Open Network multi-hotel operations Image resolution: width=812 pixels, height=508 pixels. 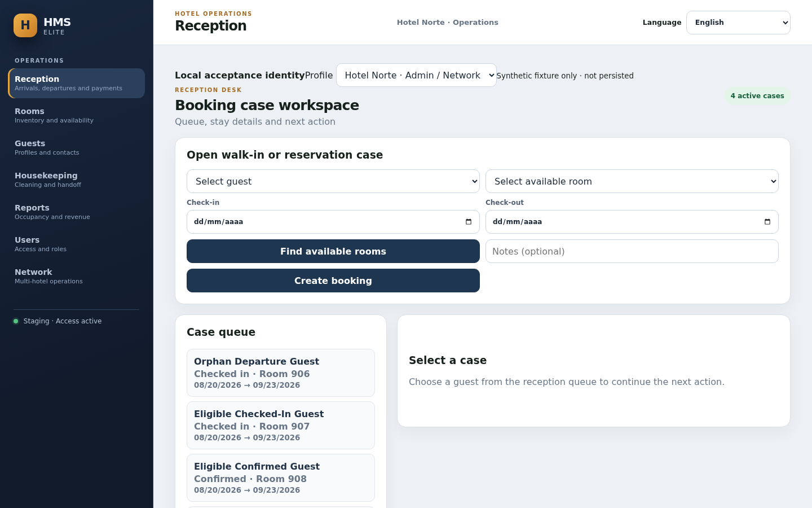(77, 276)
